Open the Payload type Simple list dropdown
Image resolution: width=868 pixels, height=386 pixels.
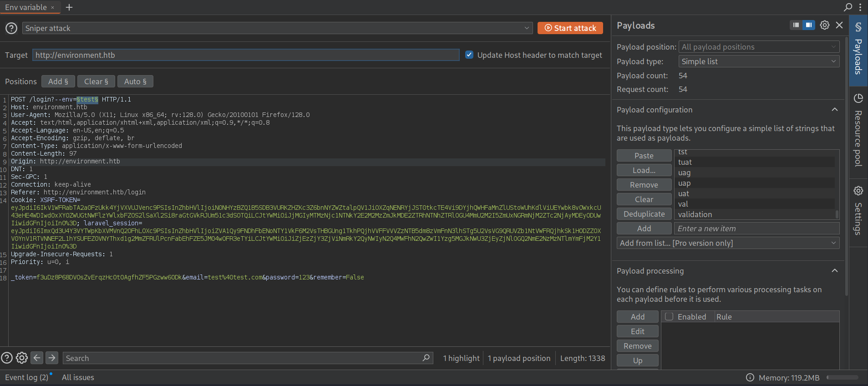point(759,61)
